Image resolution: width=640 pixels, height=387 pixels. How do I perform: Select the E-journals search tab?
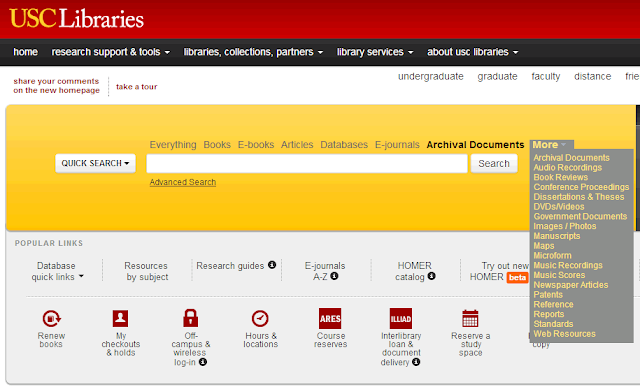click(x=397, y=145)
